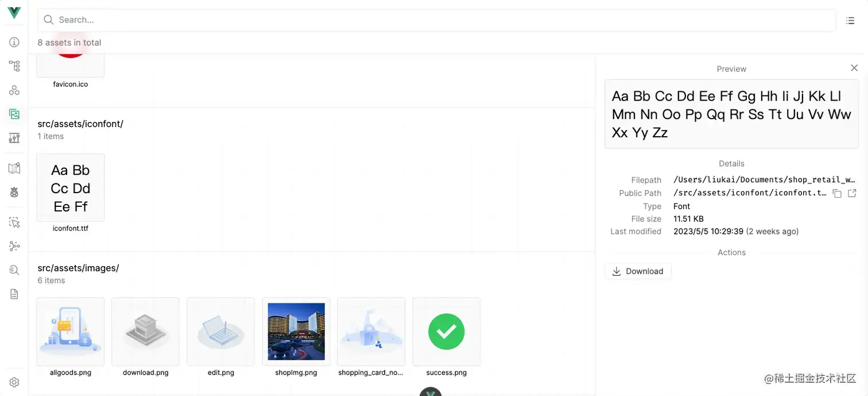This screenshot has height=396, width=868.
Task: Click the 'Font' type value
Action: (682, 206)
